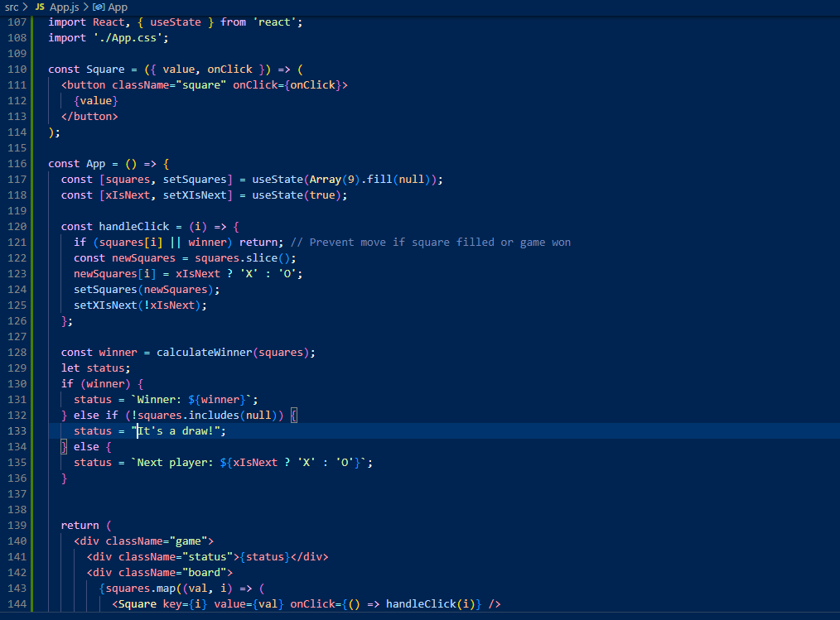Click the './App.css' import string
840x620 pixels.
[x=128, y=38]
